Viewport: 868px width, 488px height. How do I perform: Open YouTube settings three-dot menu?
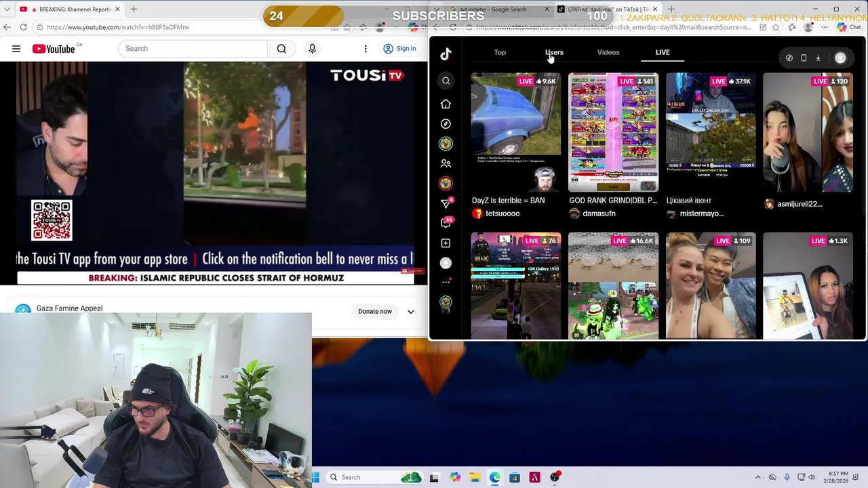click(x=366, y=49)
